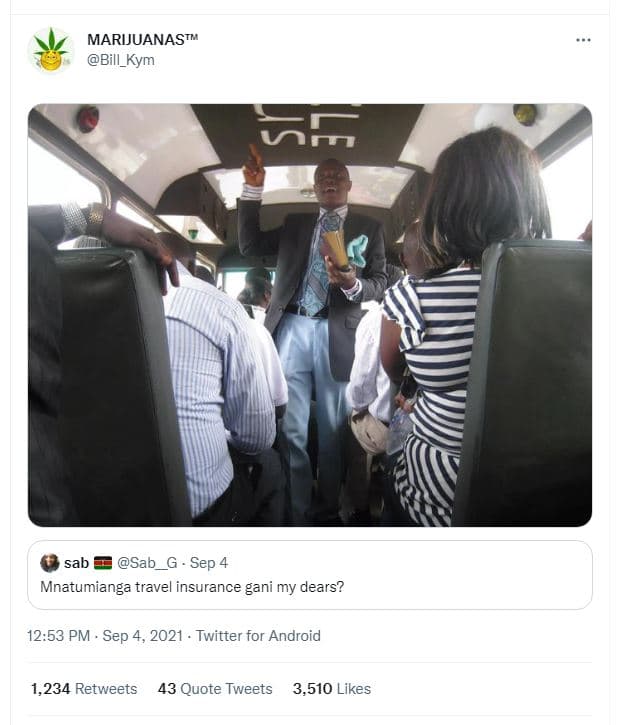
Task: Open the MARIJUANAS profile avatar
Action: (x=50, y=50)
